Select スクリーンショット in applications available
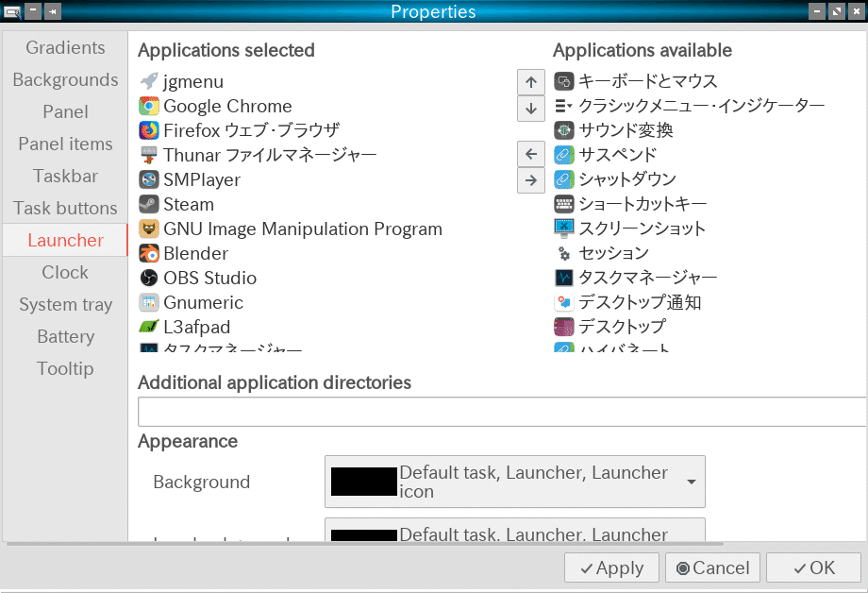Viewport: 868px width, 593px height. tap(648, 228)
